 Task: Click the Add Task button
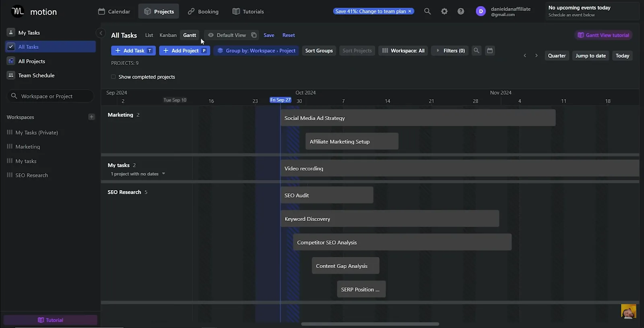tap(133, 50)
